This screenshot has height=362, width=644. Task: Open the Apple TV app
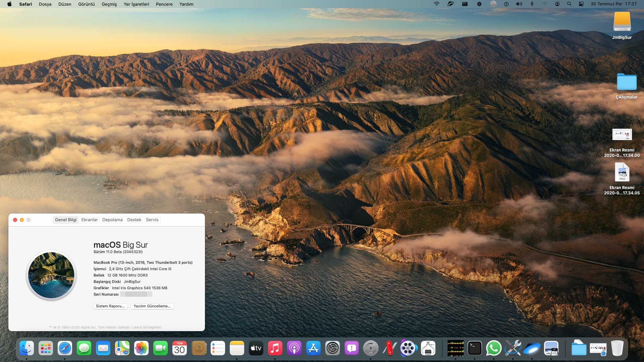point(256,348)
